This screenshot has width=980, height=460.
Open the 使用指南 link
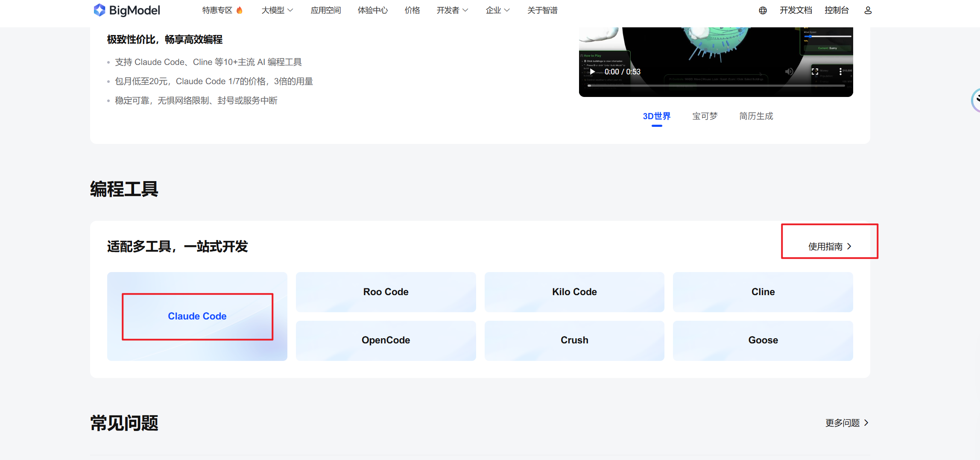[829, 246]
